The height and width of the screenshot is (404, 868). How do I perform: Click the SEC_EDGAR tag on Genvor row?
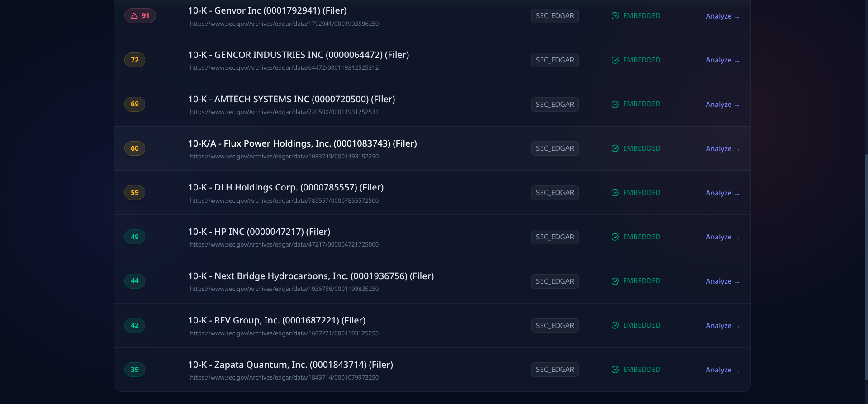point(555,16)
